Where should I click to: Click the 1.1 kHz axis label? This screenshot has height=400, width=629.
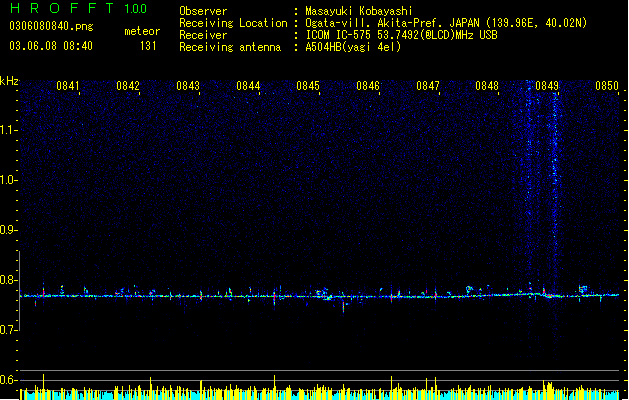[x=8, y=130]
